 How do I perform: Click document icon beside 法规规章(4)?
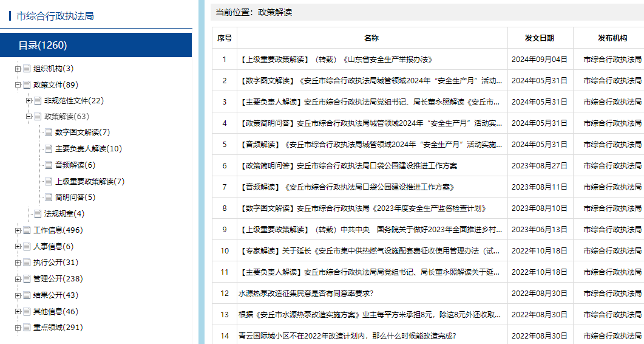click(38, 213)
